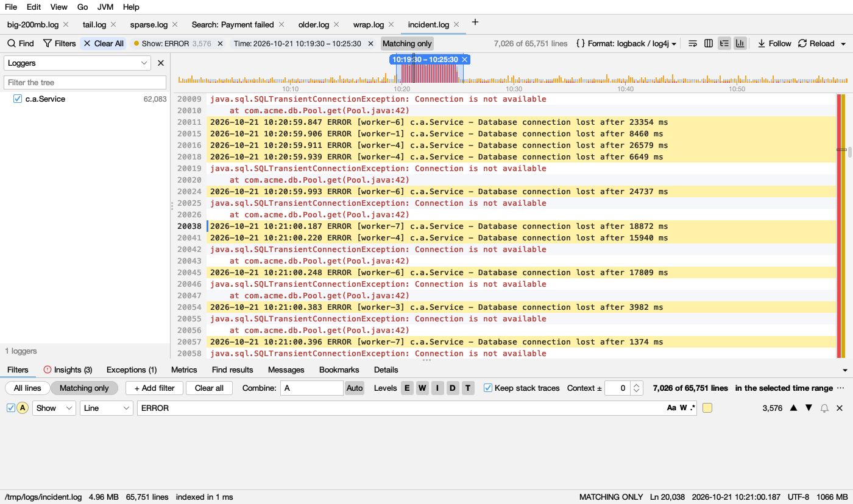Toggle the Auto combine button
This screenshot has height=504, width=853.
coord(355,388)
